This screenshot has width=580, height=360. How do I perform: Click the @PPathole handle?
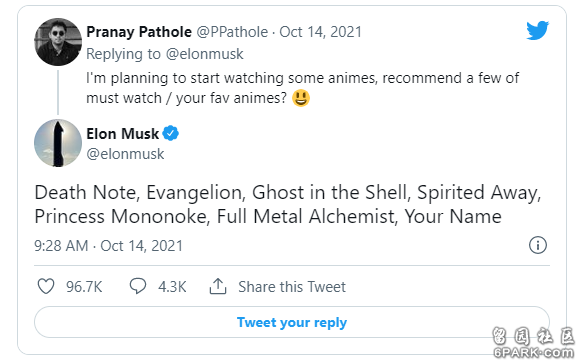(x=232, y=32)
